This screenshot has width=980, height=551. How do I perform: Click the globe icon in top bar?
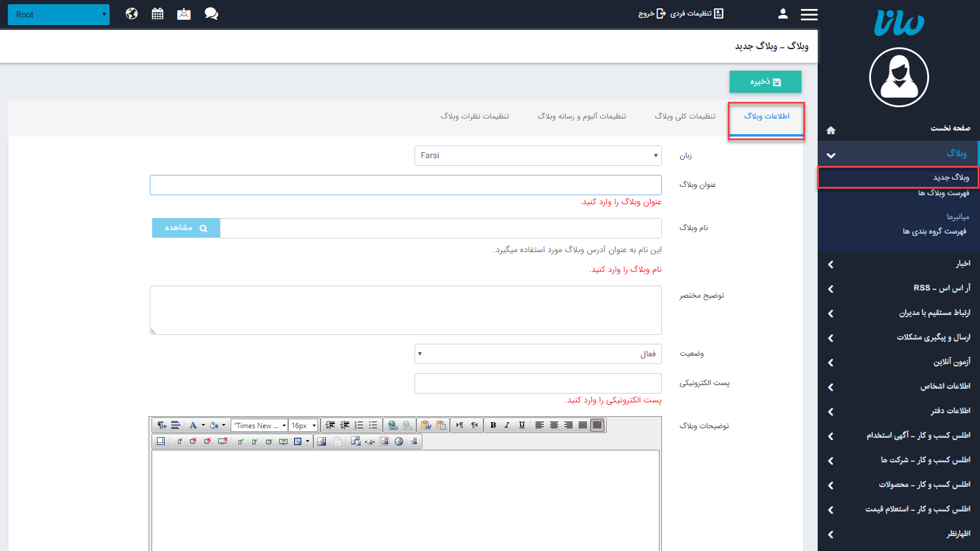[132, 14]
